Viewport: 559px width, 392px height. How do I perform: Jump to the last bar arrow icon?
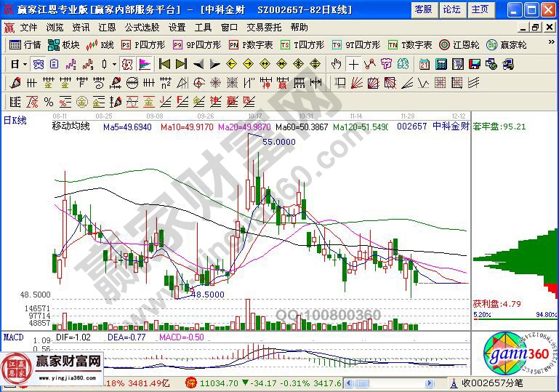182,64
